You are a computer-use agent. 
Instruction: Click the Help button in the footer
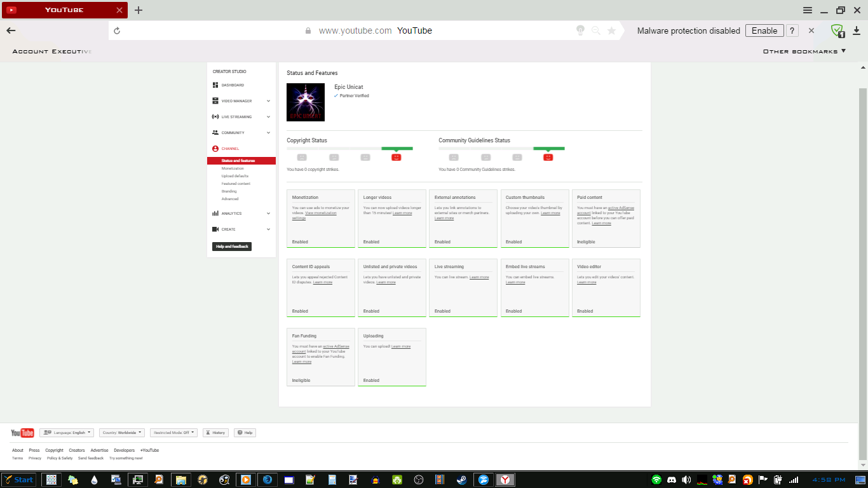pyautogui.click(x=245, y=433)
